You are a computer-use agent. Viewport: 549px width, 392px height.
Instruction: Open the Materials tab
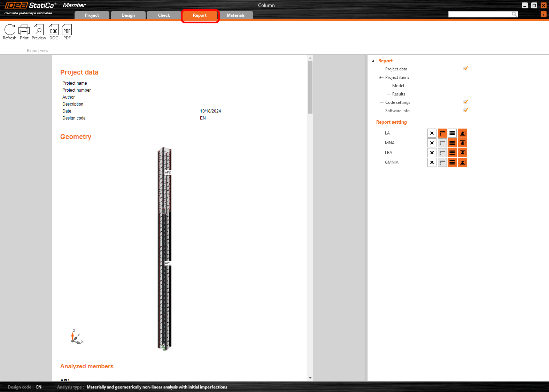click(236, 15)
